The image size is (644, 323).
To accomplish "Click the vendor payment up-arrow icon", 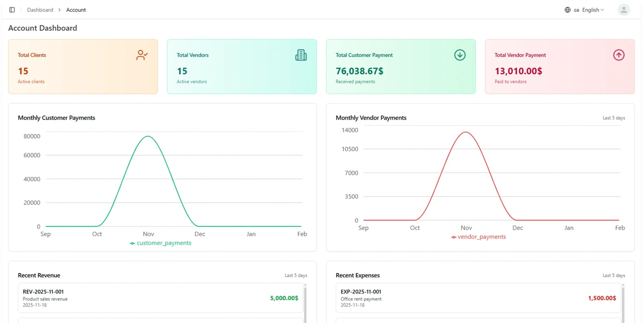I will click(619, 55).
